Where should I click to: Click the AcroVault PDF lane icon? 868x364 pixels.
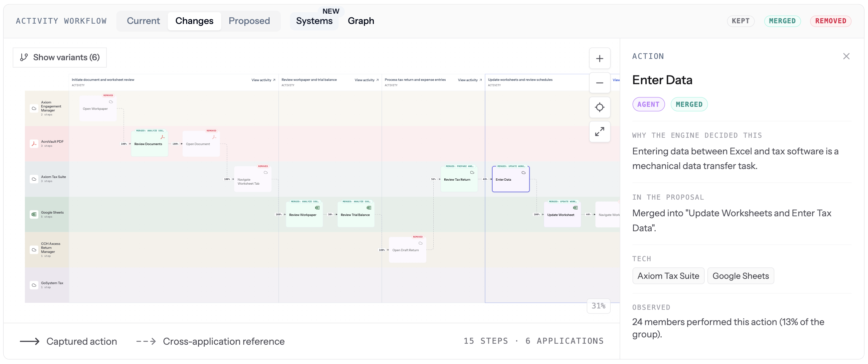(34, 144)
